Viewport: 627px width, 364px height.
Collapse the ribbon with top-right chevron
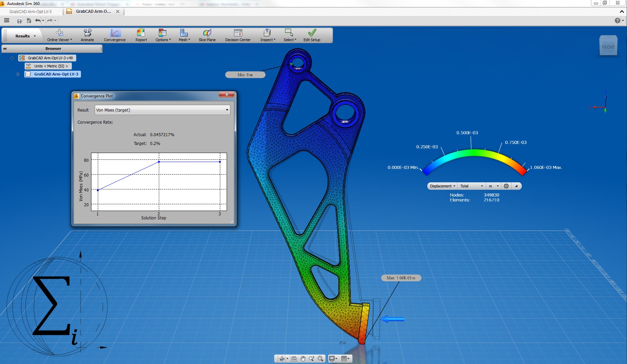click(x=622, y=11)
